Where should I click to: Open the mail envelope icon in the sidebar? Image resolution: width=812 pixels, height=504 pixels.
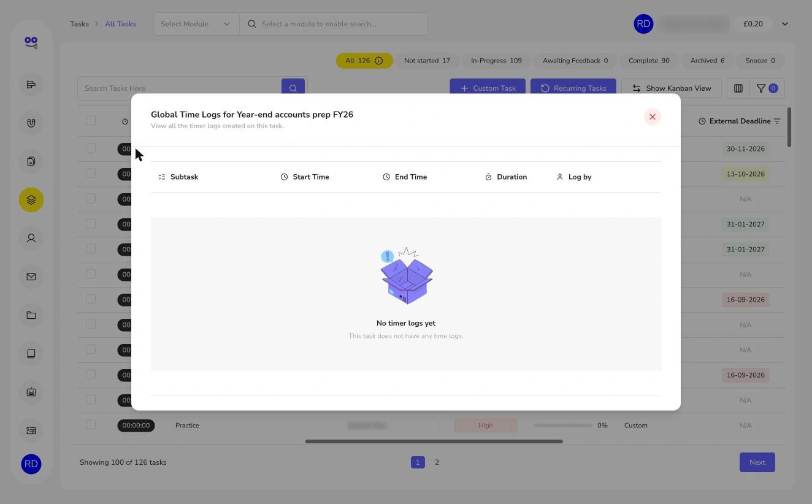click(x=31, y=277)
